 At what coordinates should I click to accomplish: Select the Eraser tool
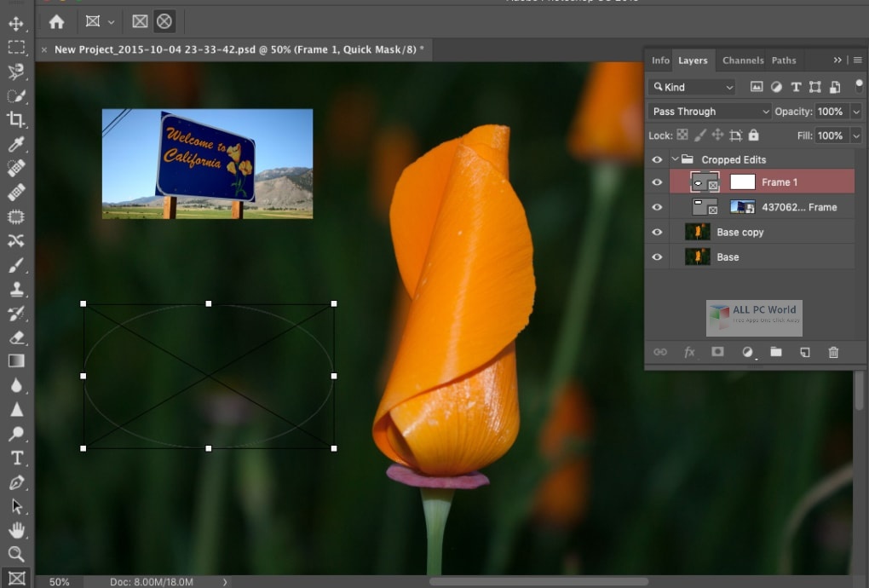[16, 337]
